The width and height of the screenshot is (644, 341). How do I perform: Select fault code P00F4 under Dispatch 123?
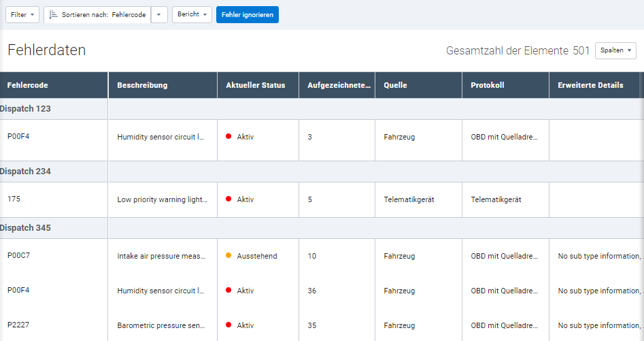point(18,136)
